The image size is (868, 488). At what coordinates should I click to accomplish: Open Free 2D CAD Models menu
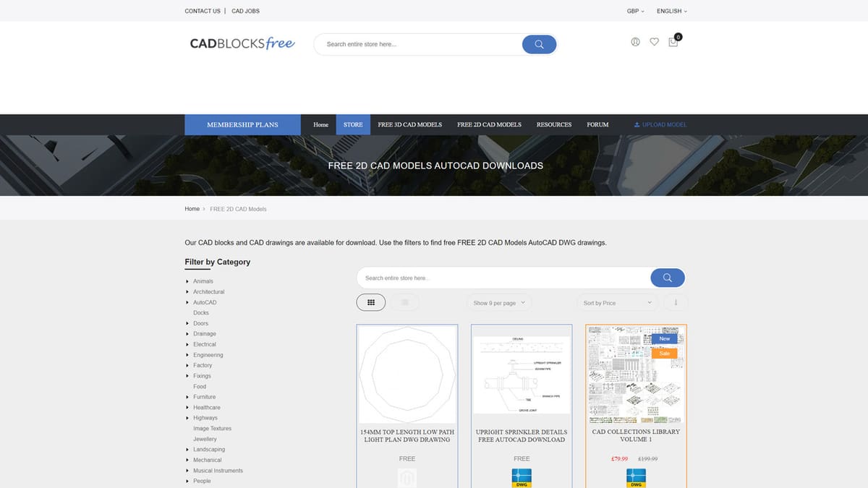coord(489,124)
